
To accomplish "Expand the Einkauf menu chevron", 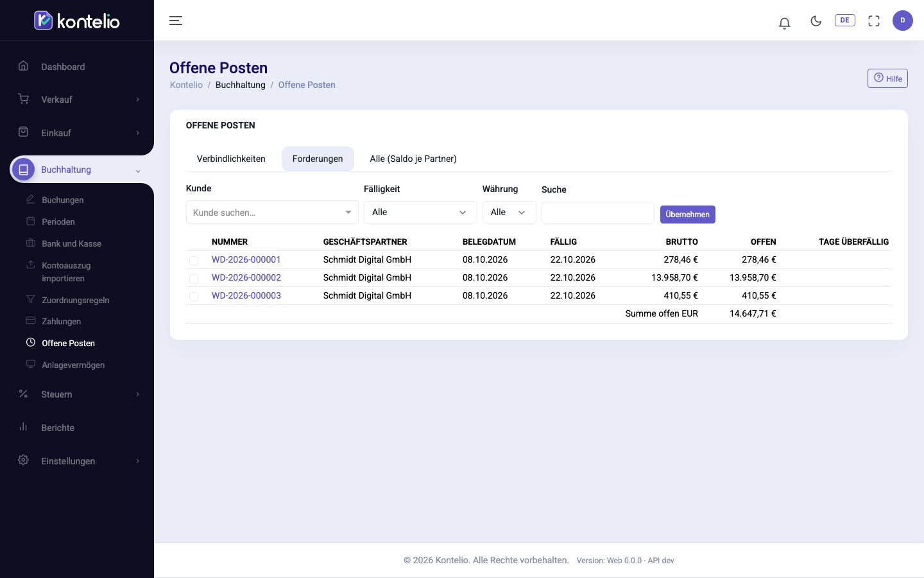I will point(137,133).
